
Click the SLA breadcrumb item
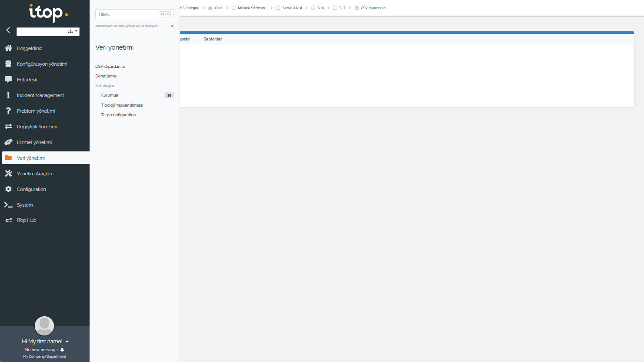[320, 8]
